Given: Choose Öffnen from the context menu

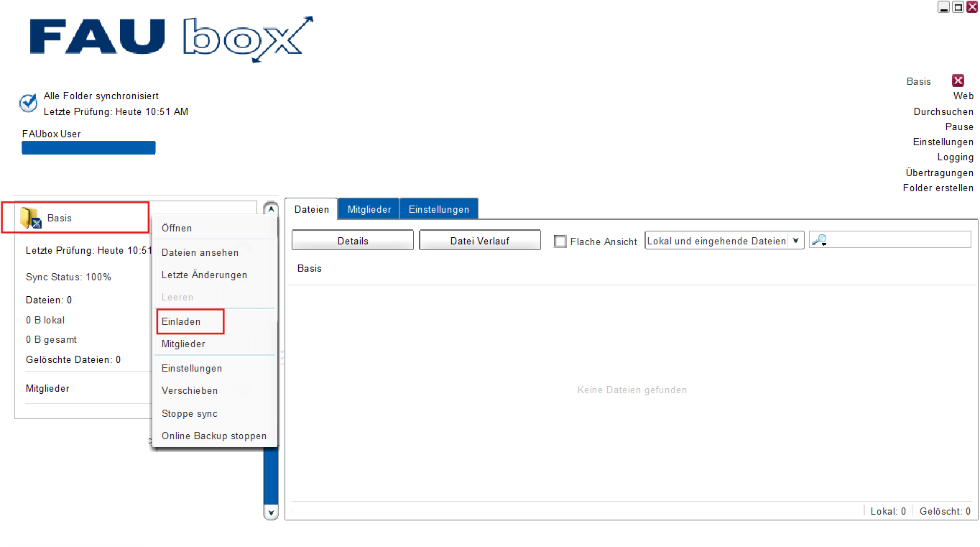Looking at the screenshot, I should [x=177, y=228].
